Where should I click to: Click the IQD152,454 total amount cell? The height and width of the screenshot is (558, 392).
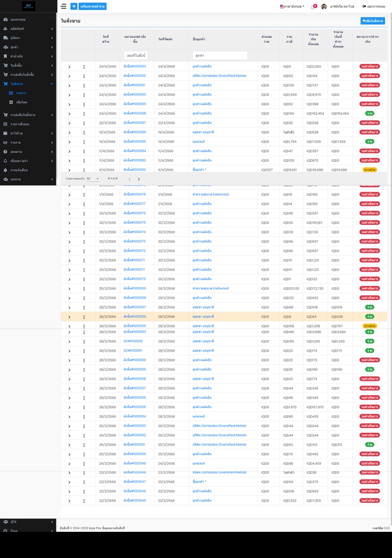(315, 113)
